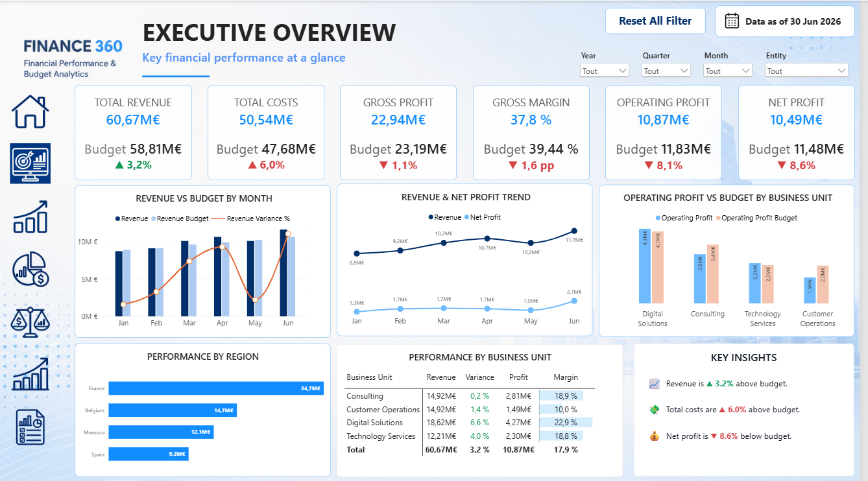The width and height of the screenshot is (868, 481).
Task: Select the Total Revenue KPI card
Action: (133, 132)
